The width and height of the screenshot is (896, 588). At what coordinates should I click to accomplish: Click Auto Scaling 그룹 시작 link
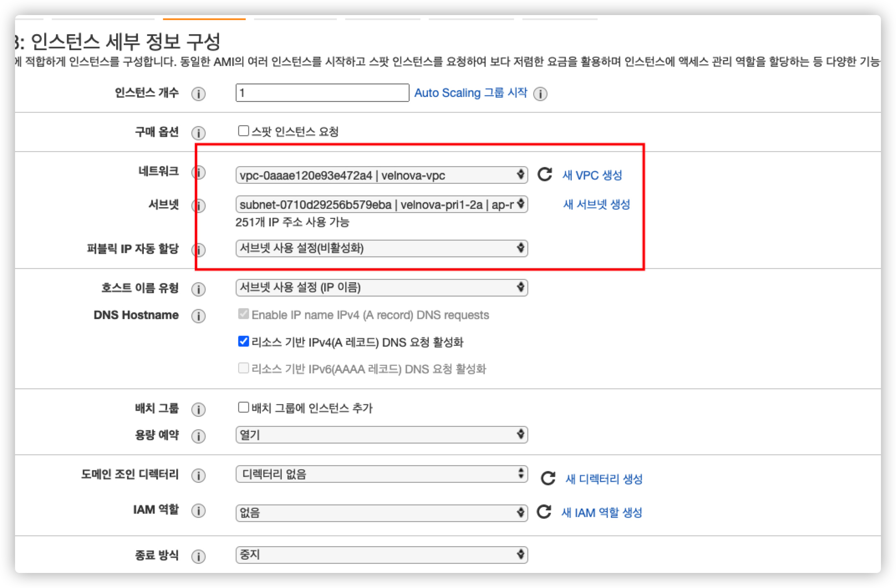pyautogui.click(x=471, y=93)
